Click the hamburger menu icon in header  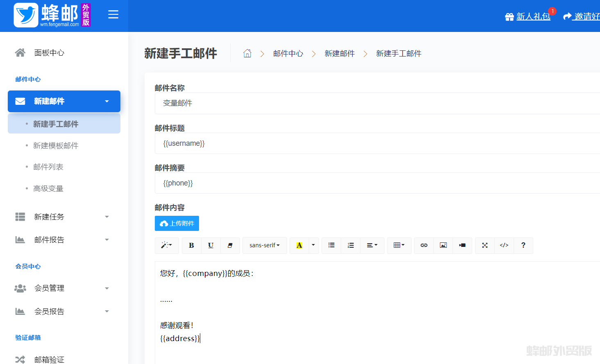click(113, 15)
